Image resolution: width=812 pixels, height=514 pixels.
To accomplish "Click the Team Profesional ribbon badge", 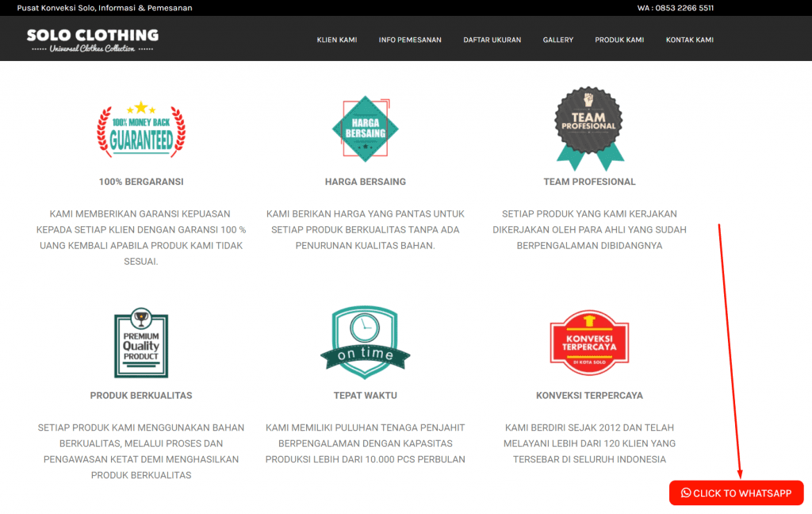I will click(589, 128).
